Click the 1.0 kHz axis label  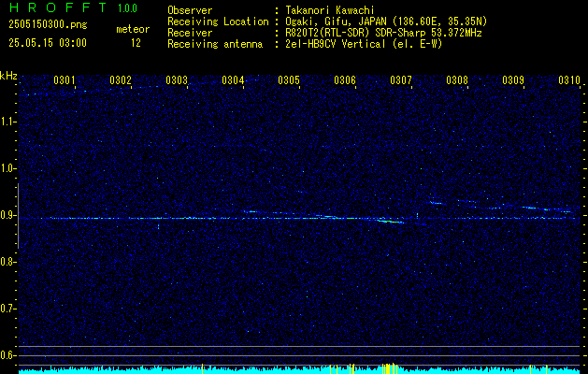pos(8,168)
